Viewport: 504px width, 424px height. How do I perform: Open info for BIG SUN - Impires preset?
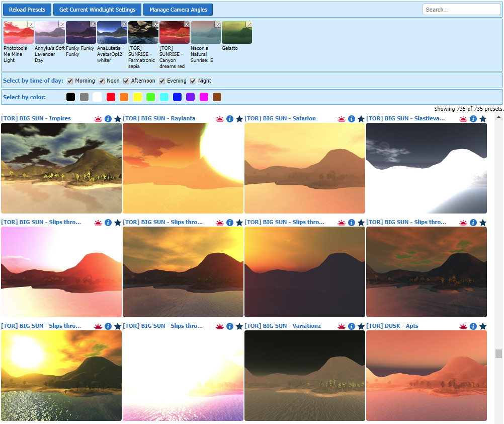pos(108,119)
